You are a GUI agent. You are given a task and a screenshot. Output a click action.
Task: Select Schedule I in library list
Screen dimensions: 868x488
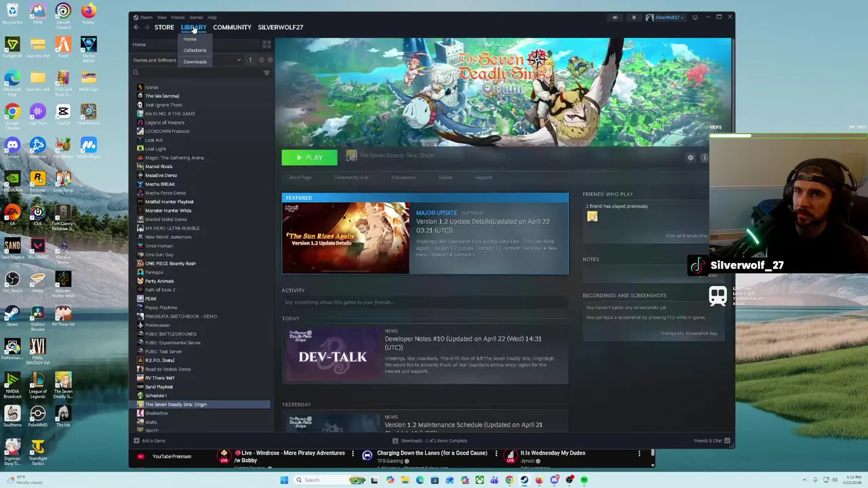click(x=155, y=396)
